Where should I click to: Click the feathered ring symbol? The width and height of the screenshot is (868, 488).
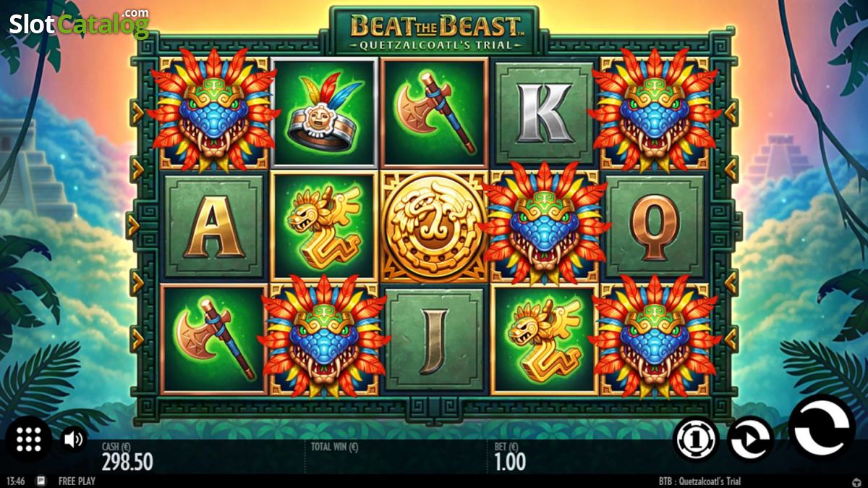[x=323, y=113]
